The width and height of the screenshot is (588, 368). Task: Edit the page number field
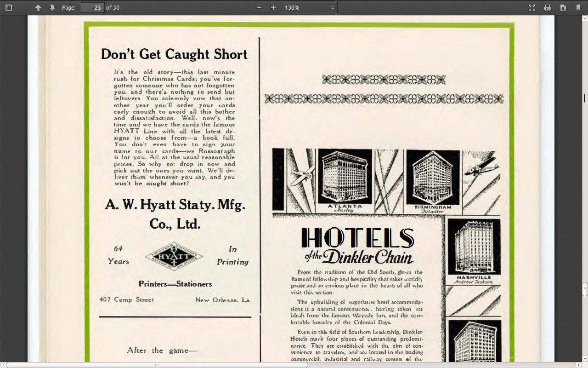pyautogui.click(x=92, y=7)
